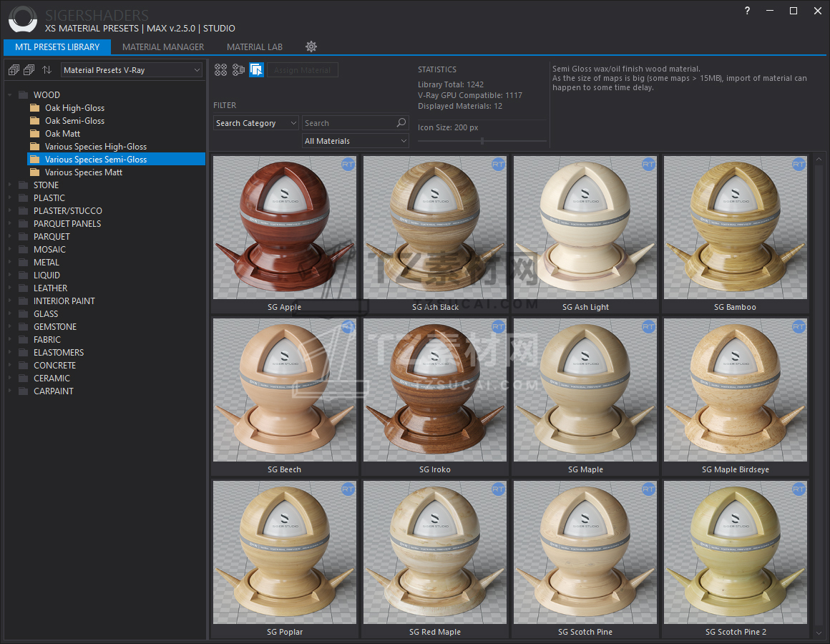Screen dimensions: 830x644
Task: Switch to the MATERIAL MANAGER tab
Action: click(x=163, y=47)
